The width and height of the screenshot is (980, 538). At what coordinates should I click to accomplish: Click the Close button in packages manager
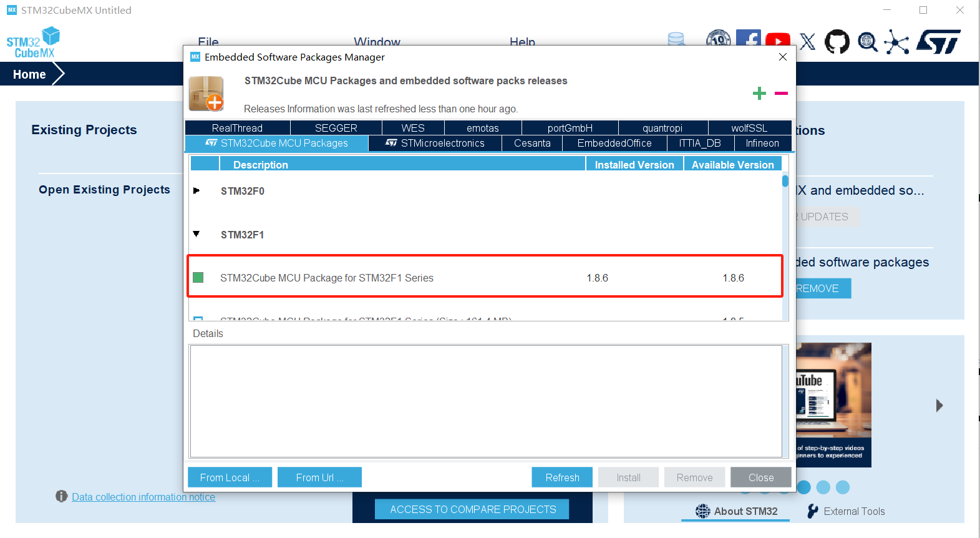tap(761, 477)
